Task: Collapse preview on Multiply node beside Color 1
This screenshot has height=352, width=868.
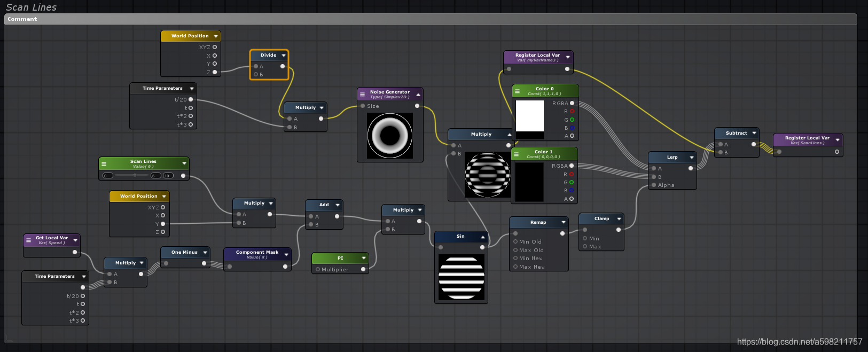Action: tap(509, 135)
